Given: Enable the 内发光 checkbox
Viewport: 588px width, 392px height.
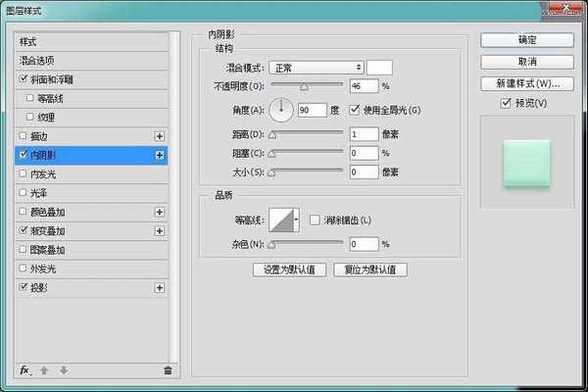Looking at the screenshot, I should pos(24,173).
